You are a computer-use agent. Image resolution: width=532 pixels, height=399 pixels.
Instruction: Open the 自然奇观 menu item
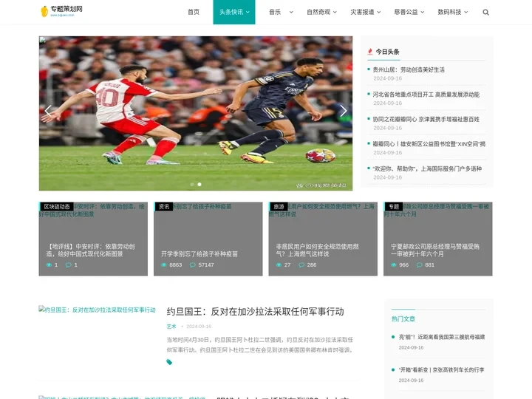tap(318, 13)
